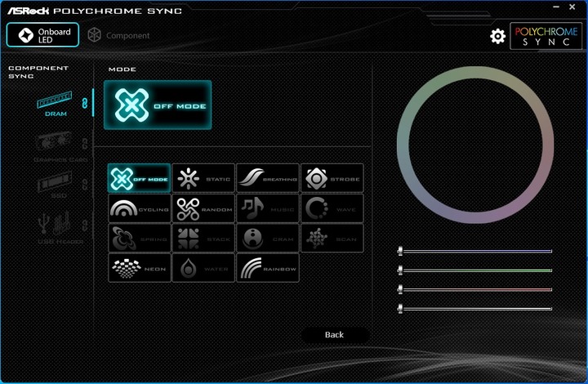Select the SSD component icon
588x384 pixels.
pos(55,181)
